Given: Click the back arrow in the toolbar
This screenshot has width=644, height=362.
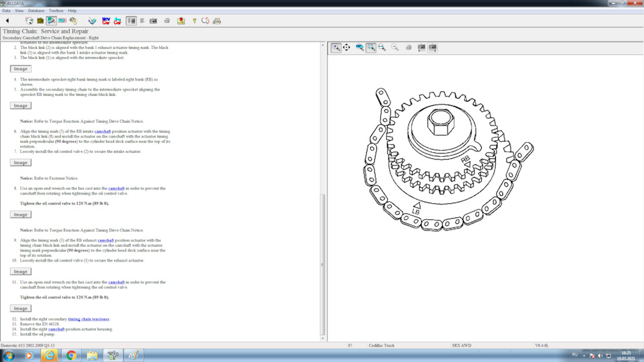Looking at the screenshot, I should (7, 21).
